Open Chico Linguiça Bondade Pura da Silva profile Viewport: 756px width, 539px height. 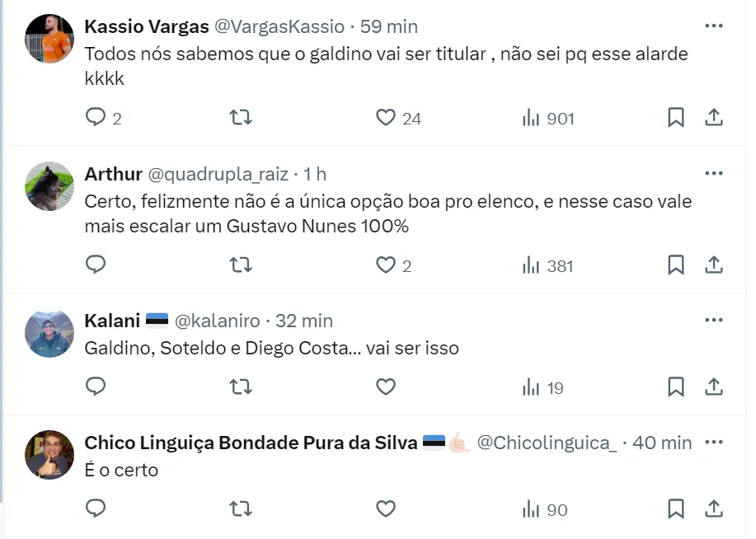click(251, 443)
